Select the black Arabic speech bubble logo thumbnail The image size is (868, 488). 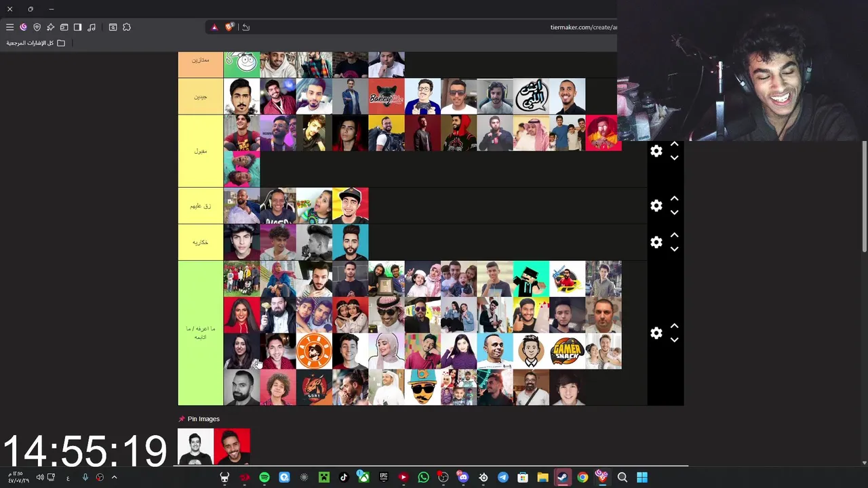531,96
